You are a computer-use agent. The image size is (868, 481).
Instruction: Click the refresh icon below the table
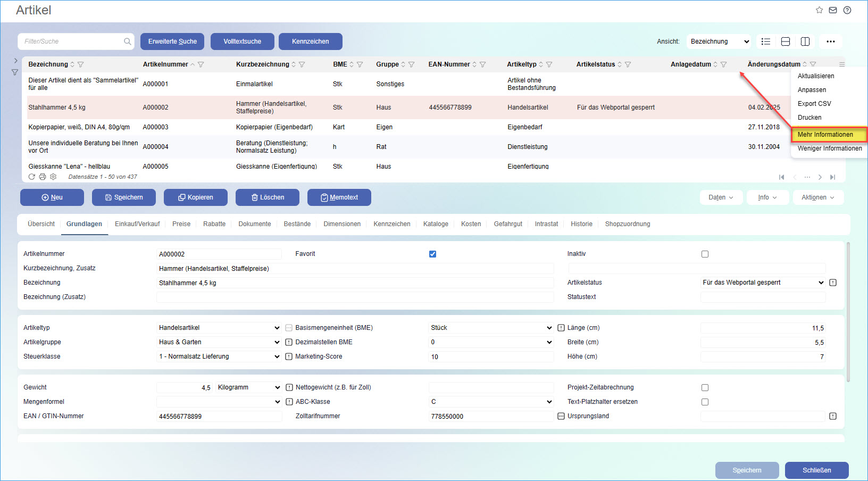32,177
